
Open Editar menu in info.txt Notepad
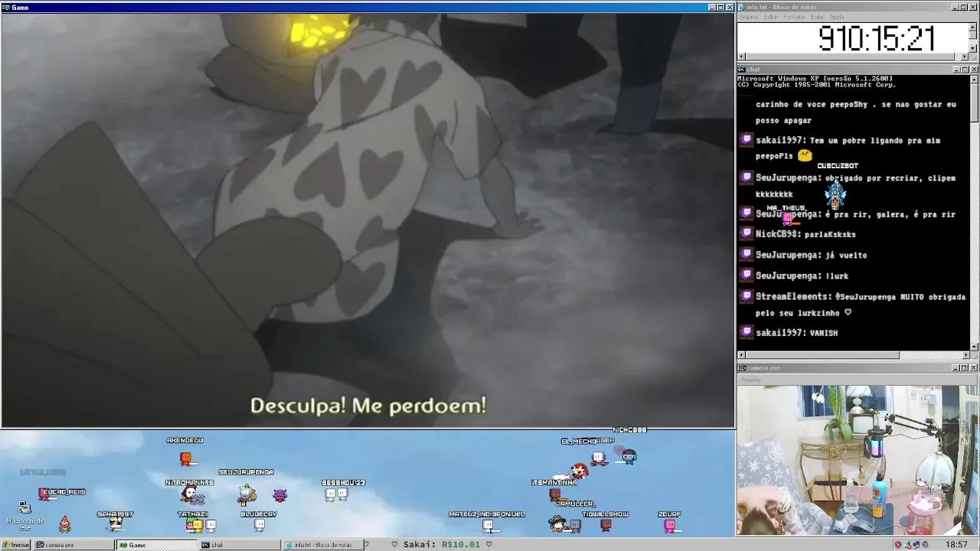(771, 17)
